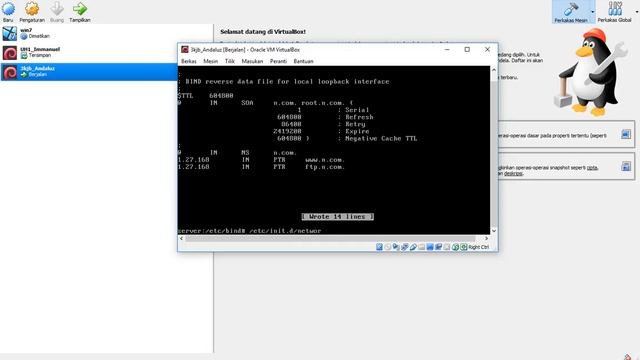The width and height of the screenshot is (640, 360).
Task: Click the snapshot tool card icon
Action: (x=626, y=166)
